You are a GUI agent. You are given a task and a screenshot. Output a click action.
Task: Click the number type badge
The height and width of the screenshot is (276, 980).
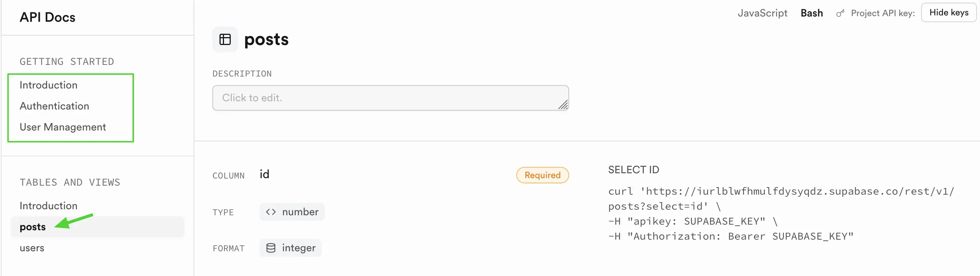tap(292, 212)
